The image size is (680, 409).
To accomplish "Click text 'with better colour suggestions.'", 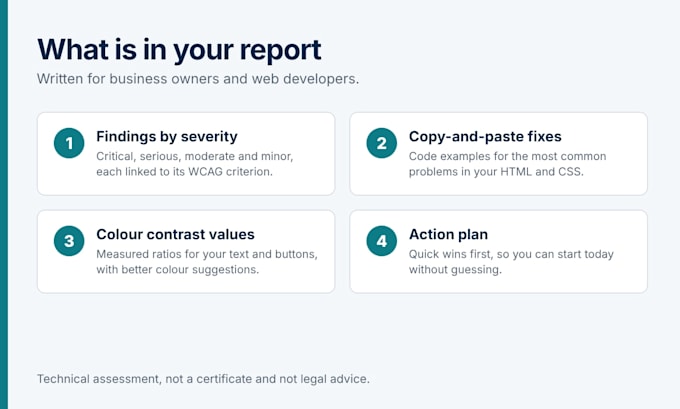I will pos(177,269).
